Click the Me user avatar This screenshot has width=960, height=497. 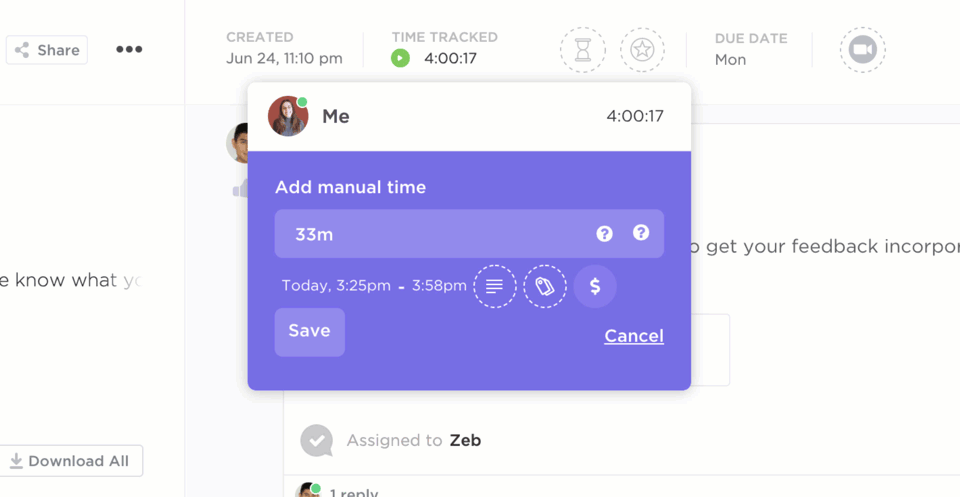point(288,117)
